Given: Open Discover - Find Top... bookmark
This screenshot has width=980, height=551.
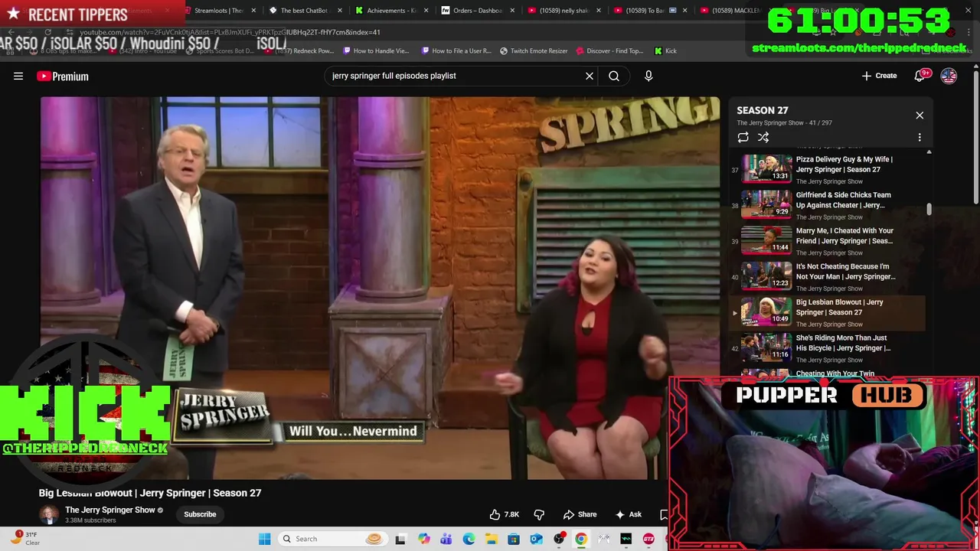Looking at the screenshot, I should point(609,51).
